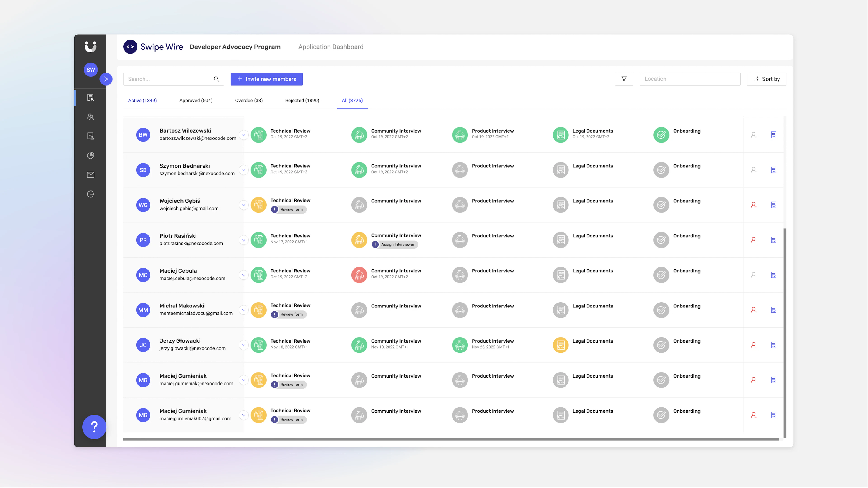The height and width of the screenshot is (488, 868).
Task: Expand Michal Makowski's row details
Action: click(243, 310)
